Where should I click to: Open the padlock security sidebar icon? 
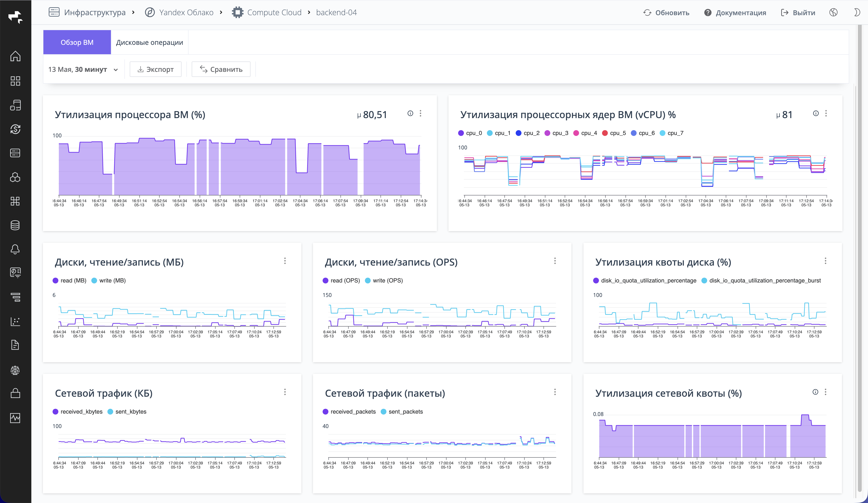tap(15, 393)
